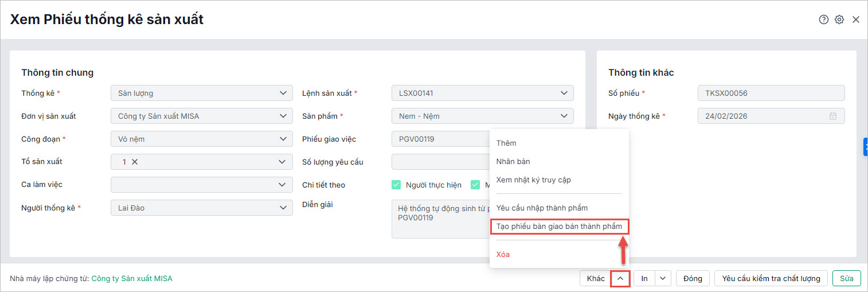Open the Lệnh sản xuất dropdown
Viewport: 868px width, 292px height.
coord(563,93)
